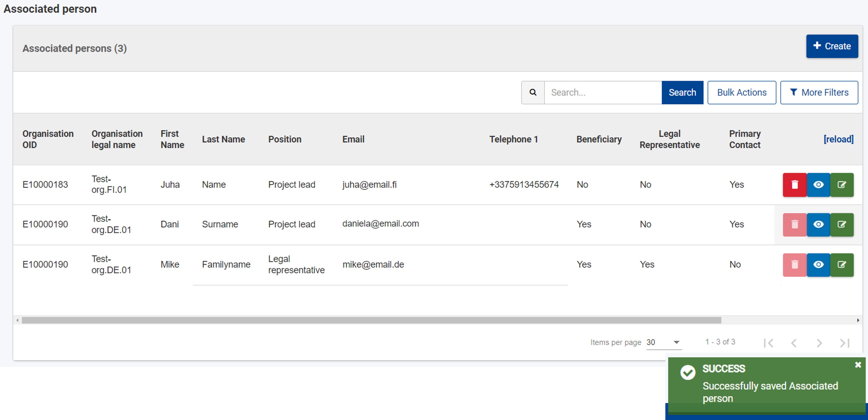This screenshot has height=420, width=868.
Task: Click the 1 - 3 of 3 pagination label
Action: pos(720,342)
